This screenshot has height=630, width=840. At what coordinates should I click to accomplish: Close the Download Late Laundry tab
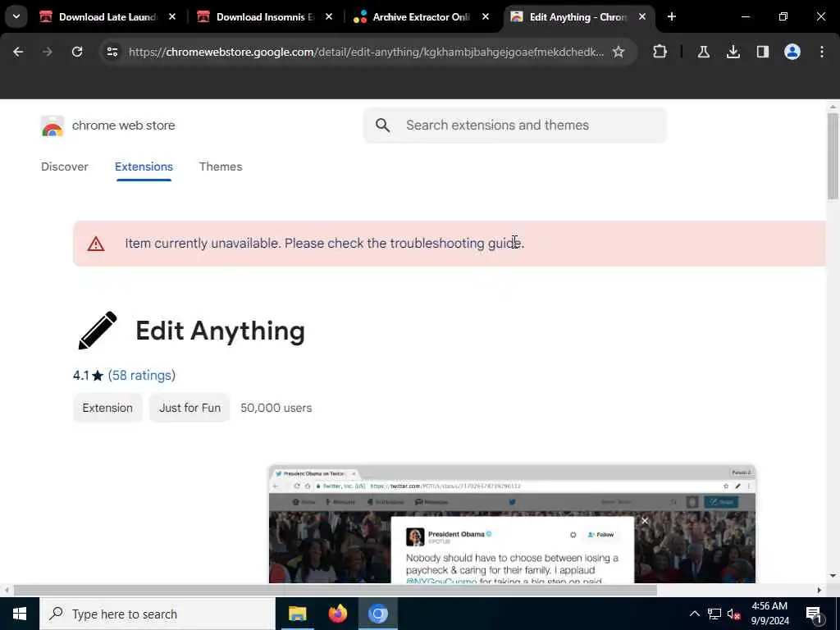tap(172, 16)
